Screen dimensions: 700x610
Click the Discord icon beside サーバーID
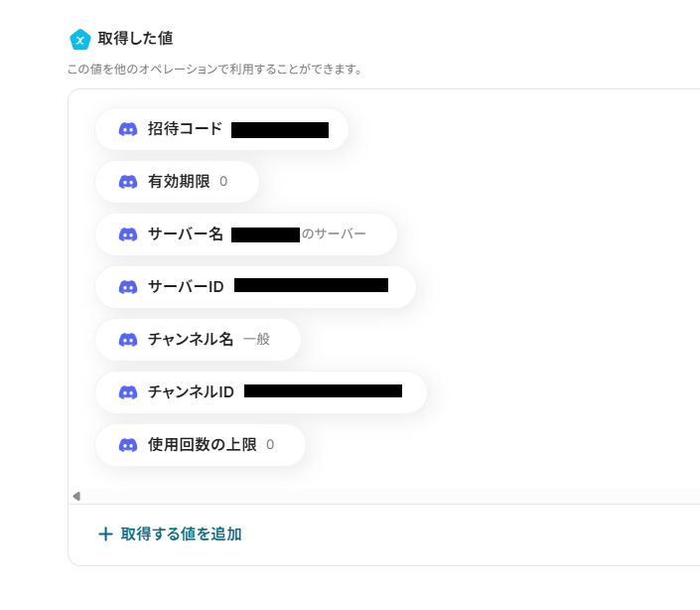tap(128, 287)
